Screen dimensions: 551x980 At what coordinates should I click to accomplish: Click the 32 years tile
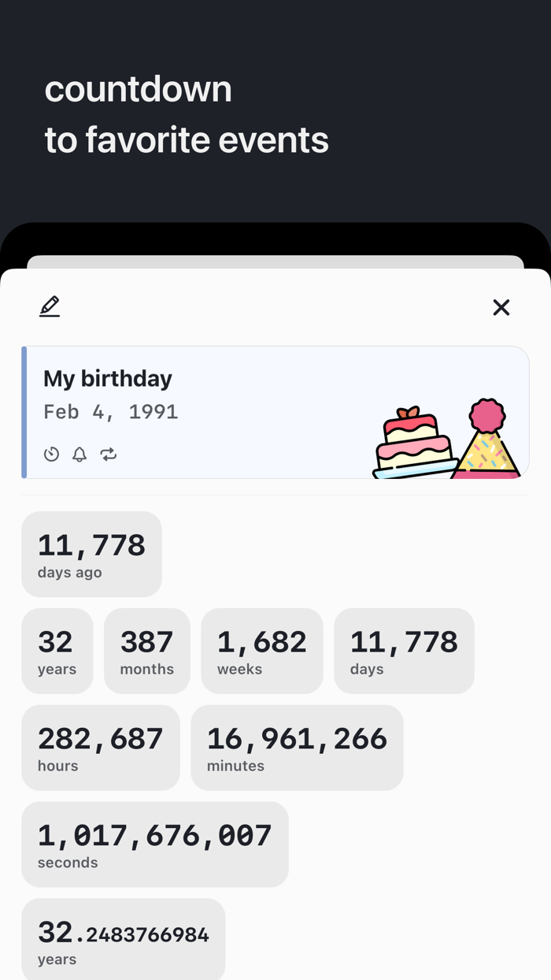57,651
